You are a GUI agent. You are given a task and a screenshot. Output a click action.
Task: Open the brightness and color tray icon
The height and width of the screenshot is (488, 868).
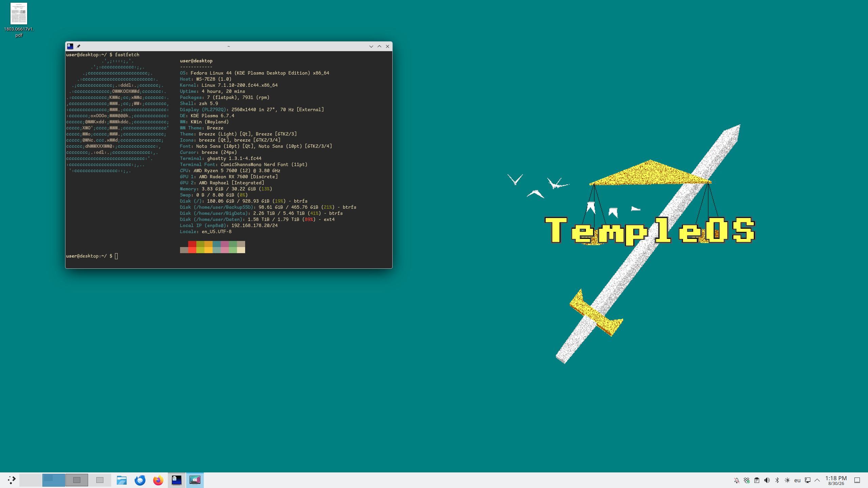click(787, 480)
